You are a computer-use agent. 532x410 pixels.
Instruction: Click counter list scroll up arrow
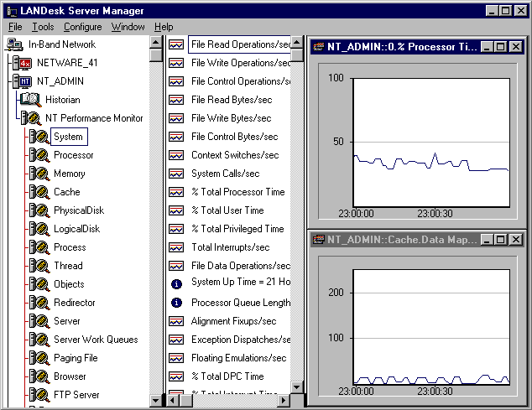pyautogui.click(x=297, y=43)
